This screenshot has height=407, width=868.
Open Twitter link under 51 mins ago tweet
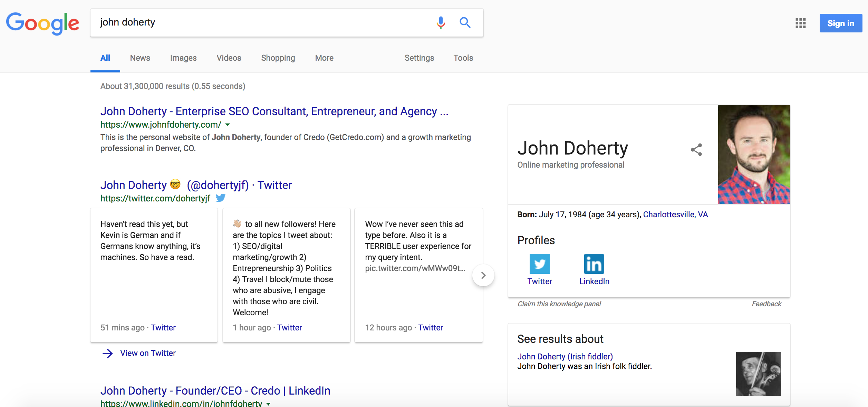click(x=163, y=328)
